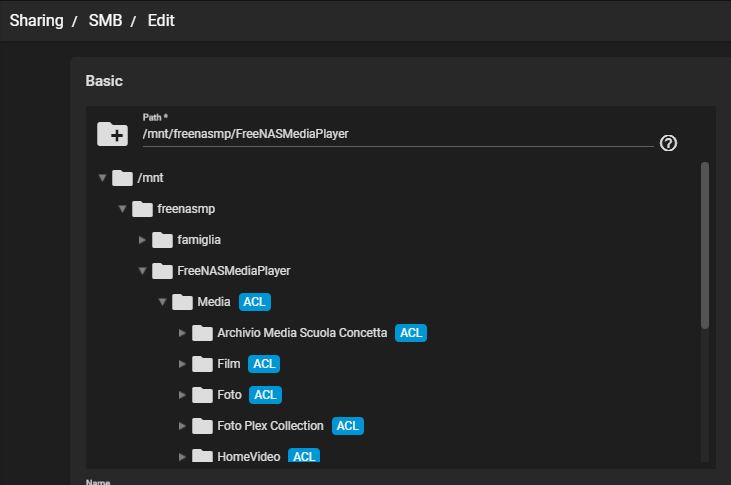The width and height of the screenshot is (731, 485).
Task: Select the /mnt tree label
Action: 151,178
